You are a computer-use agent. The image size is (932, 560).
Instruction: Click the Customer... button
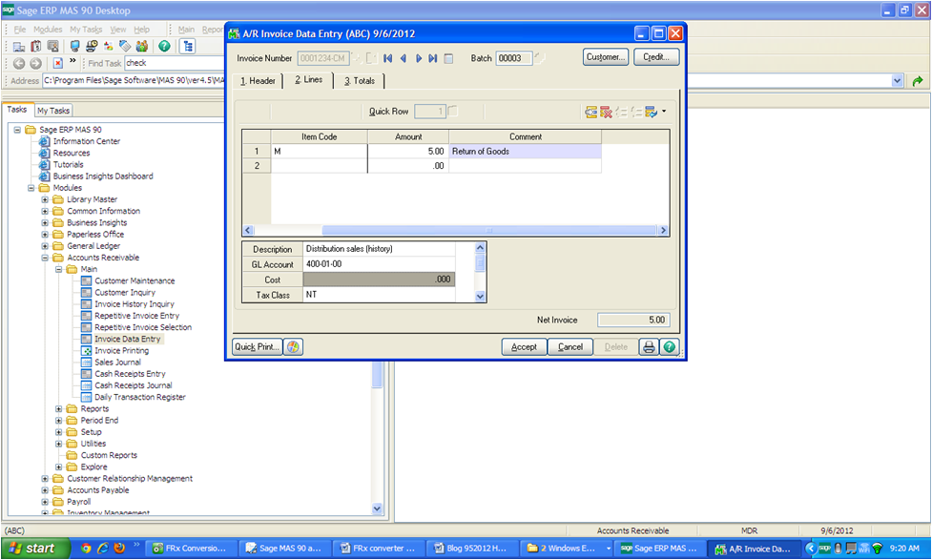(x=605, y=57)
